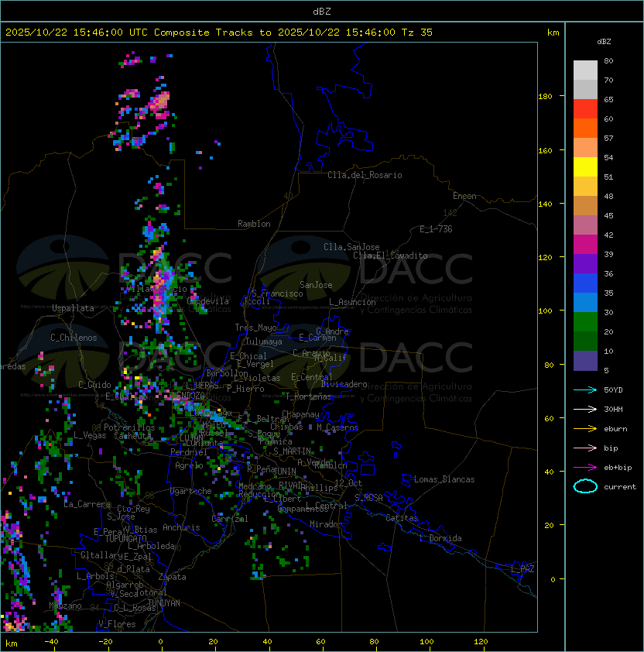Screen dimensions: 644x652
Task: Click the 'dBZ' title at window top
Action: coord(322,12)
